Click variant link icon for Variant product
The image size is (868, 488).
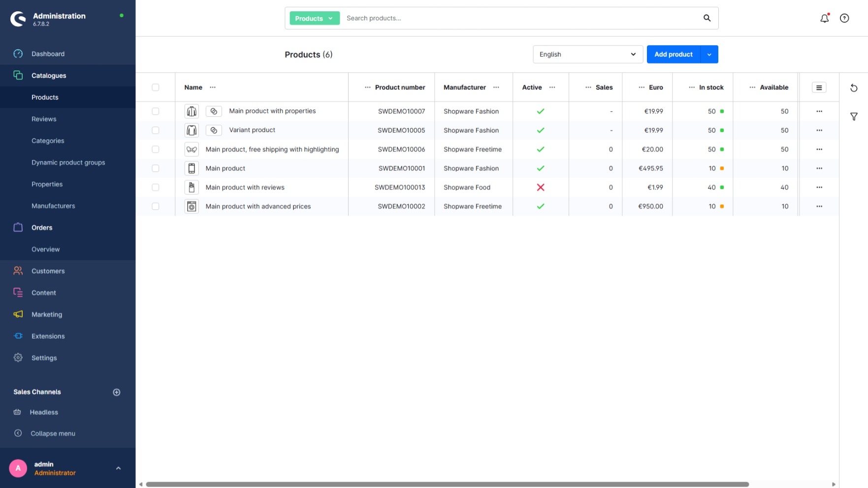[214, 130]
